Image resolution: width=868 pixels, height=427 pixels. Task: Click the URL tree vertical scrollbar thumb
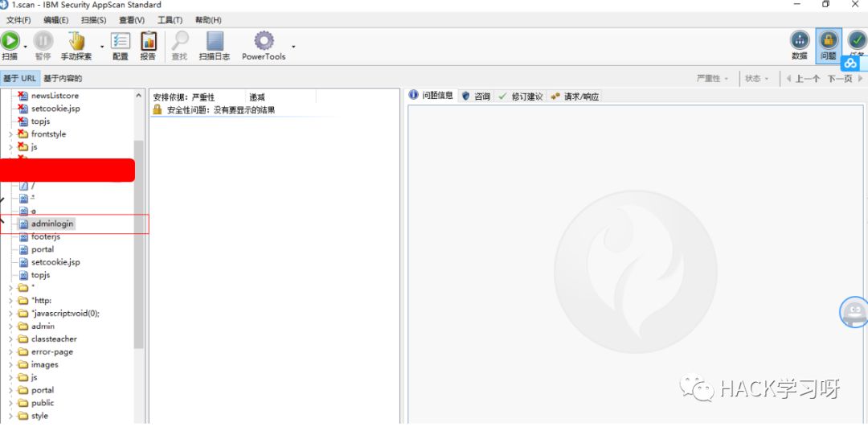[x=138, y=244]
